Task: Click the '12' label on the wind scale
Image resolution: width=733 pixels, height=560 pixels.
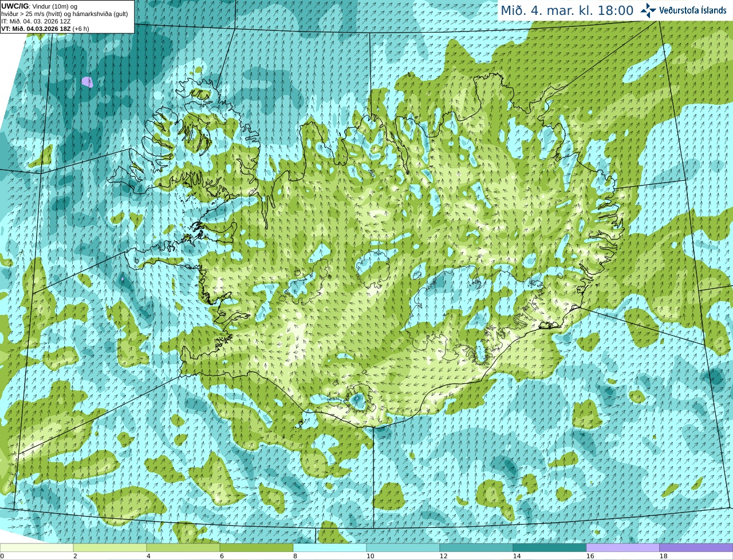Action: (443, 556)
